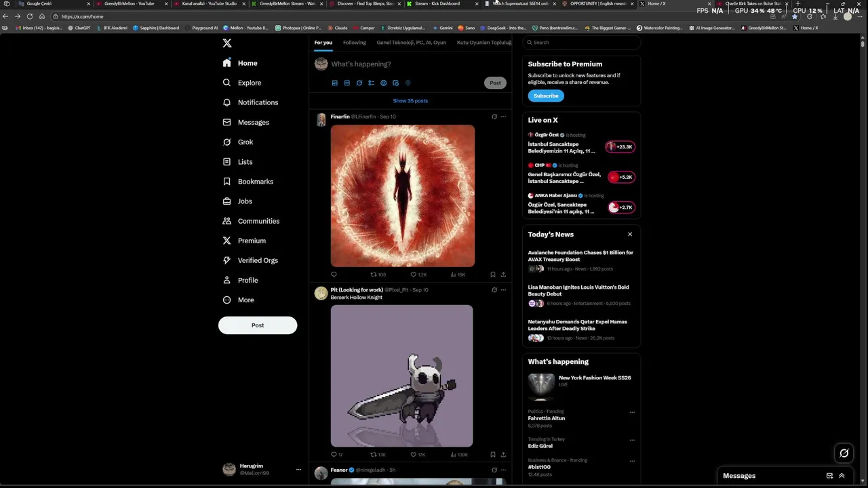Open more options on Finarfin's post

pyautogui.click(x=503, y=117)
